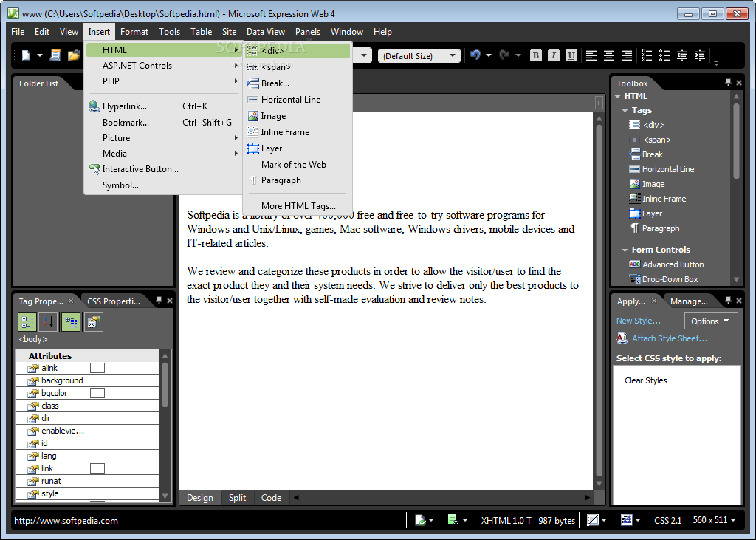Click the Redo arrow icon
Screen dimensions: 756x540
click(505, 55)
